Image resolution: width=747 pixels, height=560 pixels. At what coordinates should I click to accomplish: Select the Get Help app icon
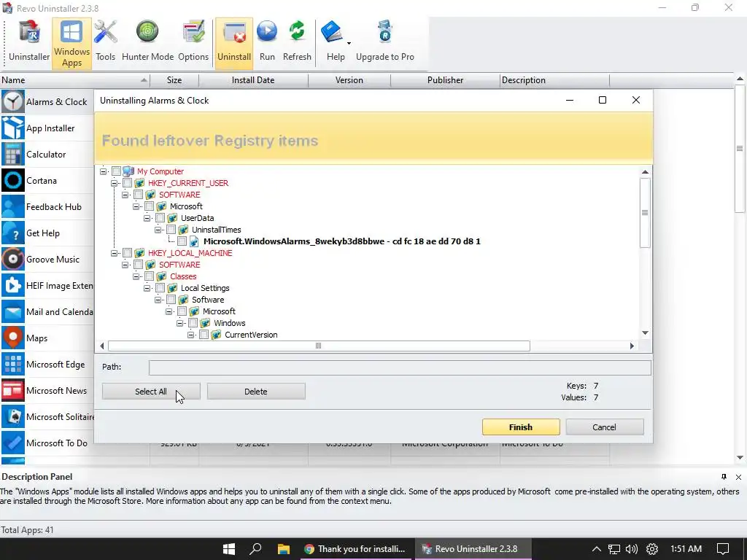pyautogui.click(x=13, y=233)
